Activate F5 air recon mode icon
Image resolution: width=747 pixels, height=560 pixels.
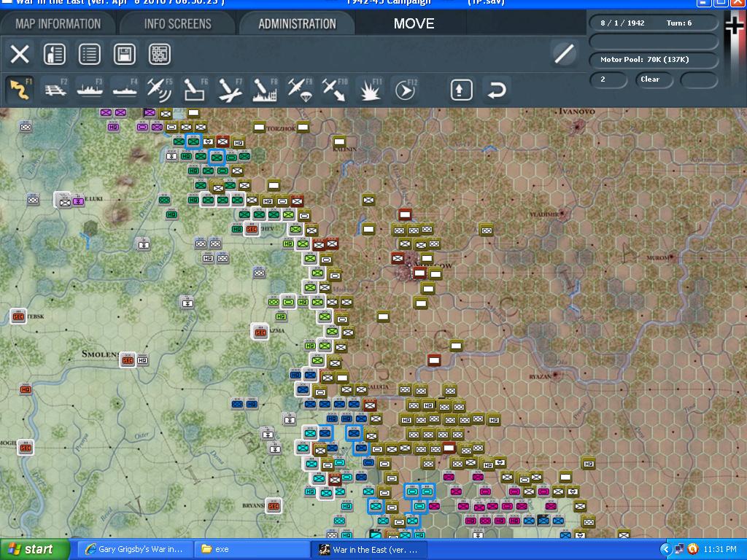point(160,89)
